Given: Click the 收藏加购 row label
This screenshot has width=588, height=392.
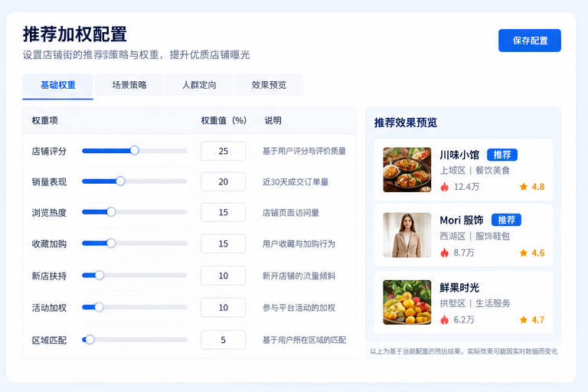Looking at the screenshot, I should pos(49,243).
